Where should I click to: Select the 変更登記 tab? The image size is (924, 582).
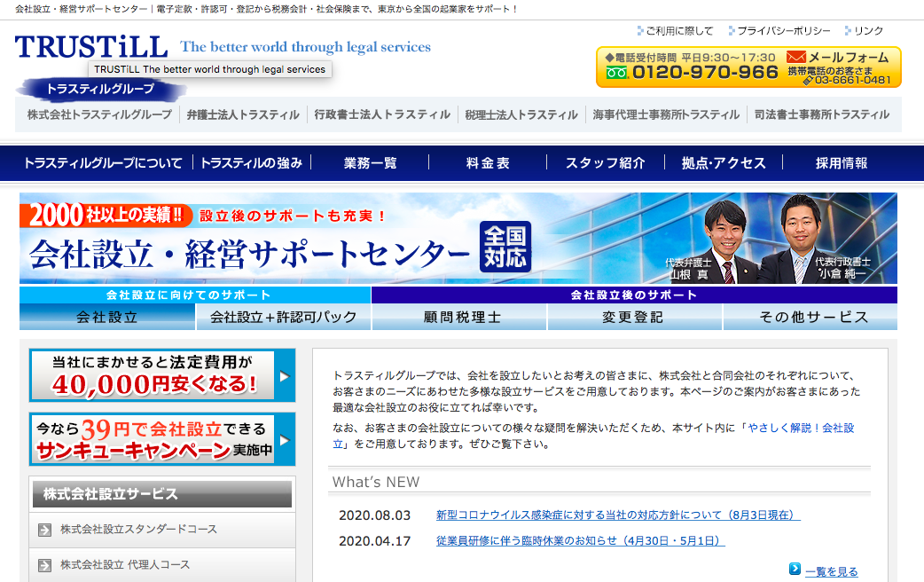[633, 317]
